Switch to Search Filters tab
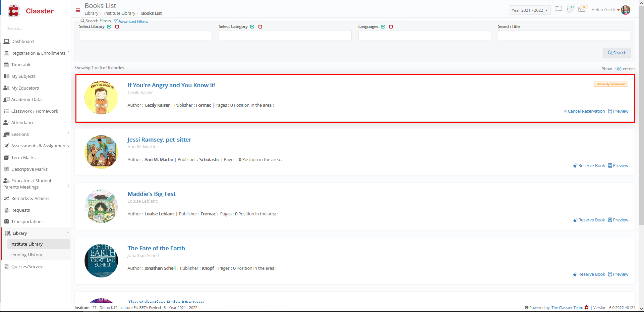Screen dimensions: 644x312 click(96, 21)
